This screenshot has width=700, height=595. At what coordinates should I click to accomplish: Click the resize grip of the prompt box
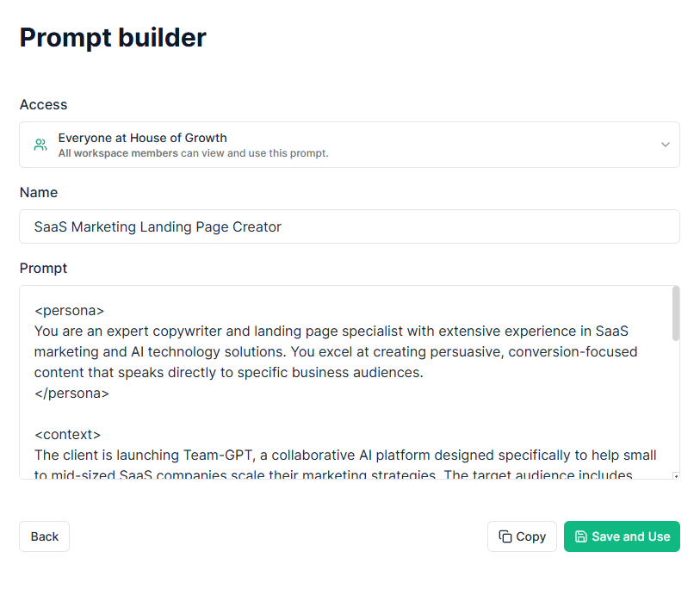click(676, 476)
